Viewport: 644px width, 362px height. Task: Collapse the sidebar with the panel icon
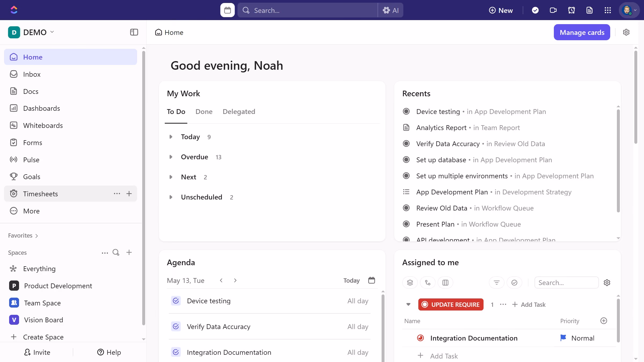coord(134,32)
